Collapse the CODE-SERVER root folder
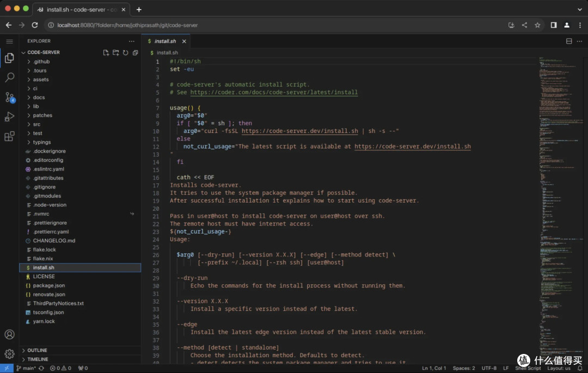This screenshot has width=588, height=373. coord(44,52)
